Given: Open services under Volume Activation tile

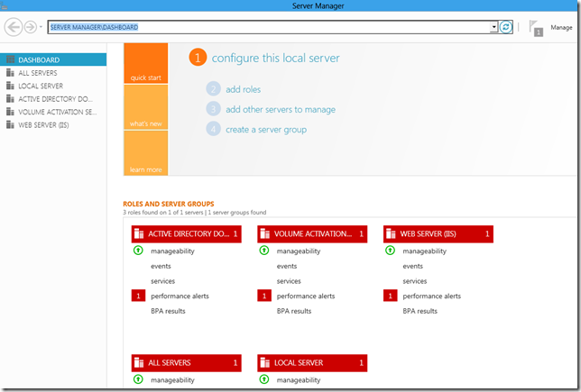Looking at the screenshot, I should (x=289, y=281).
